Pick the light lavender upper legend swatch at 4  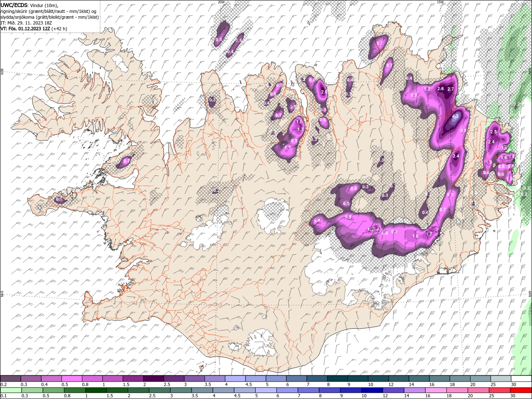coord(236,379)
